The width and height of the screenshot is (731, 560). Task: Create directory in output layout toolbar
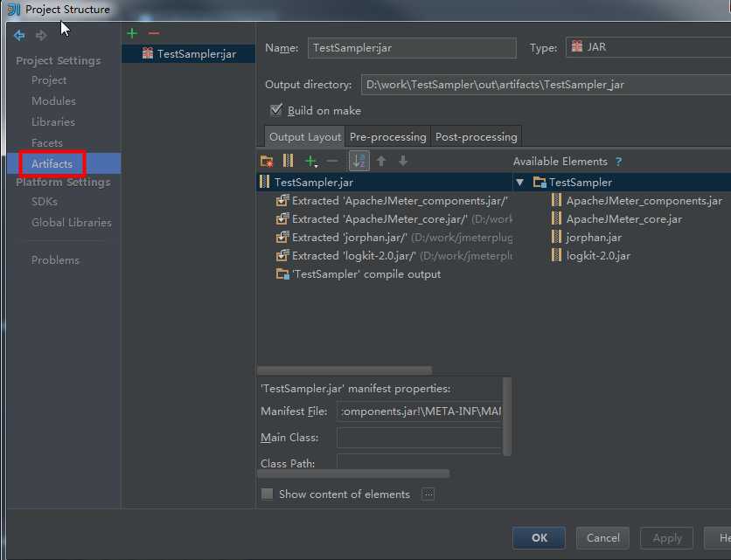tap(267, 162)
